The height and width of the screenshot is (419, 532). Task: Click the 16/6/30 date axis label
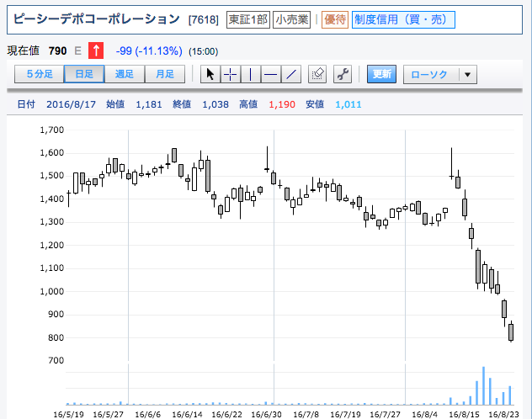click(266, 414)
